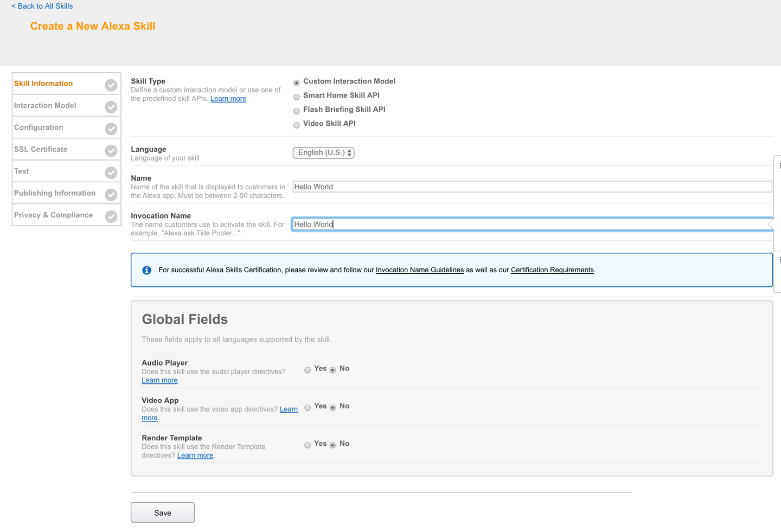This screenshot has width=781, height=532.
Task: Open the Interaction Model tab
Action: [x=45, y=106]
